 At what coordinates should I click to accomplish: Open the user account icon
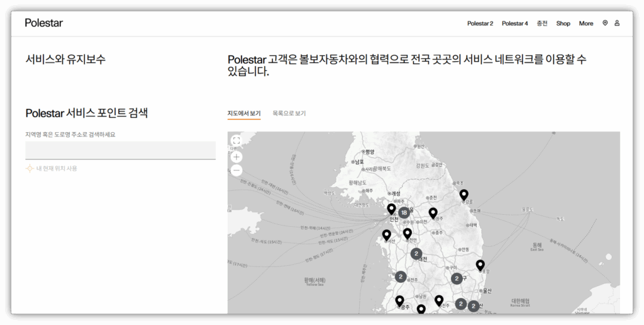tap(617, 23)
